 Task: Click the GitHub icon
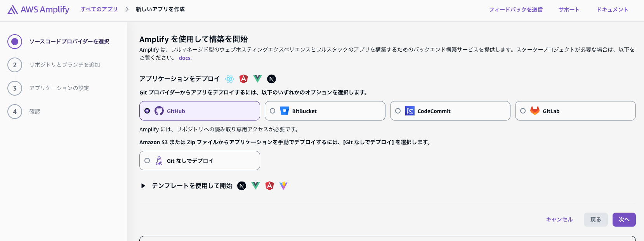click(159, 111)
